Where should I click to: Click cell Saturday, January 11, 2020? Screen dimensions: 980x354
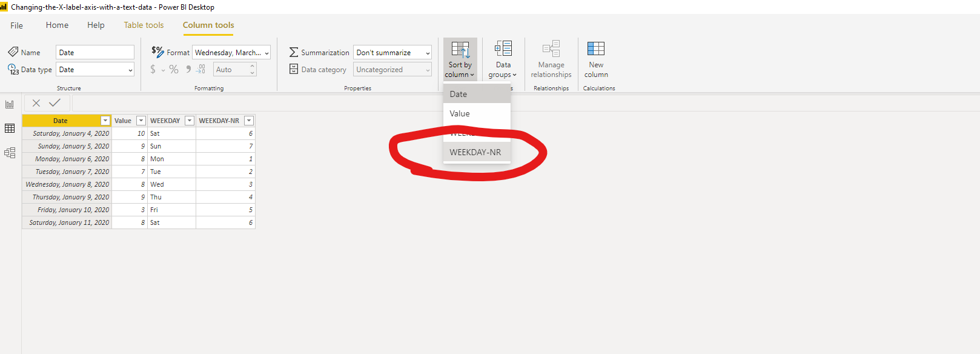click(x=67, y=222)
